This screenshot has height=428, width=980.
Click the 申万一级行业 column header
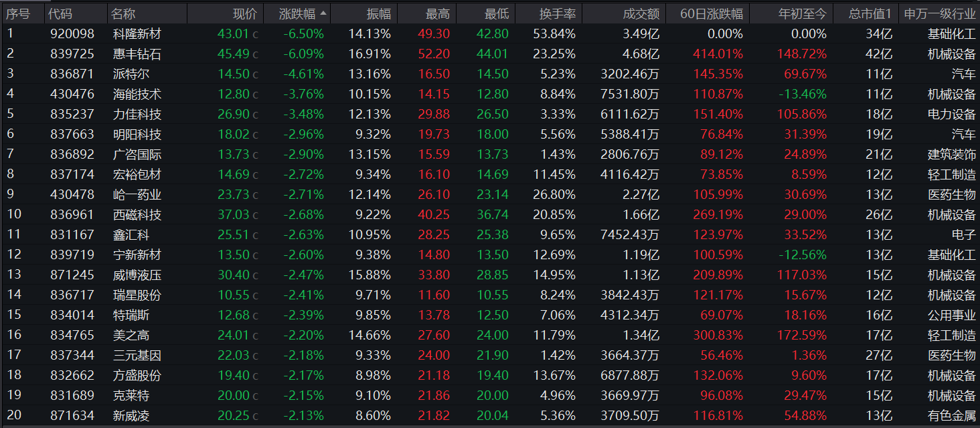click(x=939, y=13)
